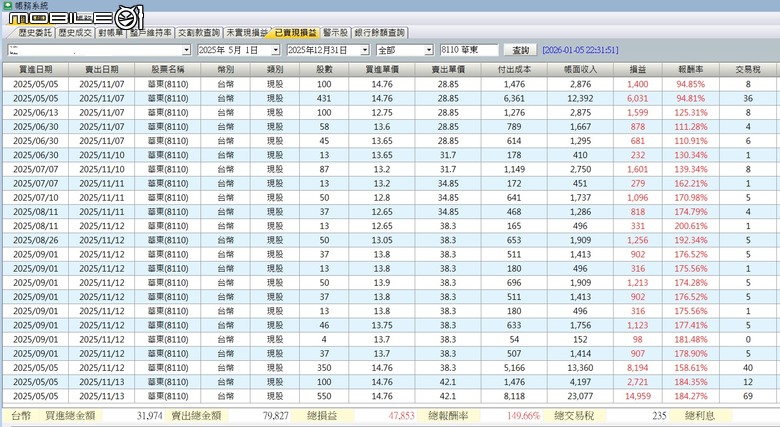Sort by the 賣出日期 column header

pyautogui.click(x=101, y=70)
